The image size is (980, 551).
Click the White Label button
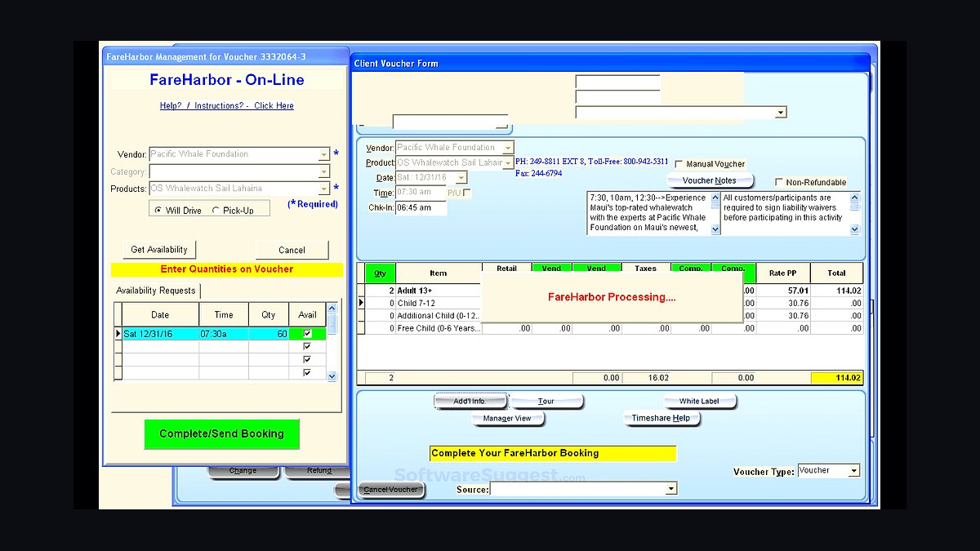701,402
